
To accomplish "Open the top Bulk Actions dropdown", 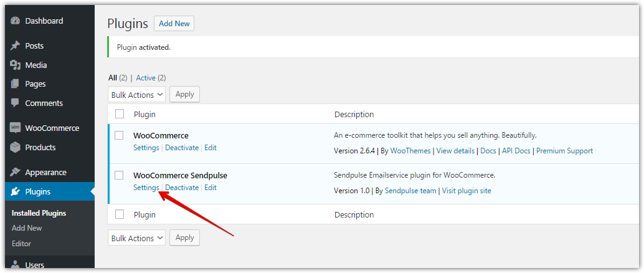I will click(x=136, y=95).
